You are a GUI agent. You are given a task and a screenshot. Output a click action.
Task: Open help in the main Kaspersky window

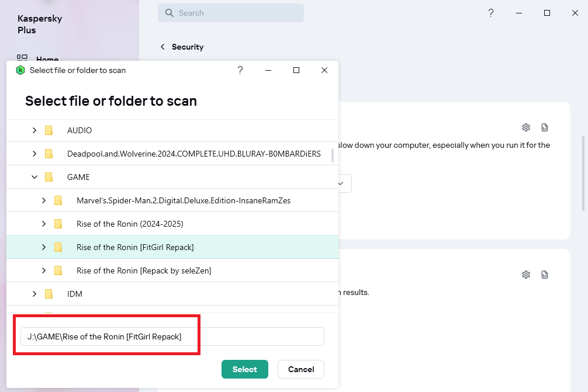[491, 13]
